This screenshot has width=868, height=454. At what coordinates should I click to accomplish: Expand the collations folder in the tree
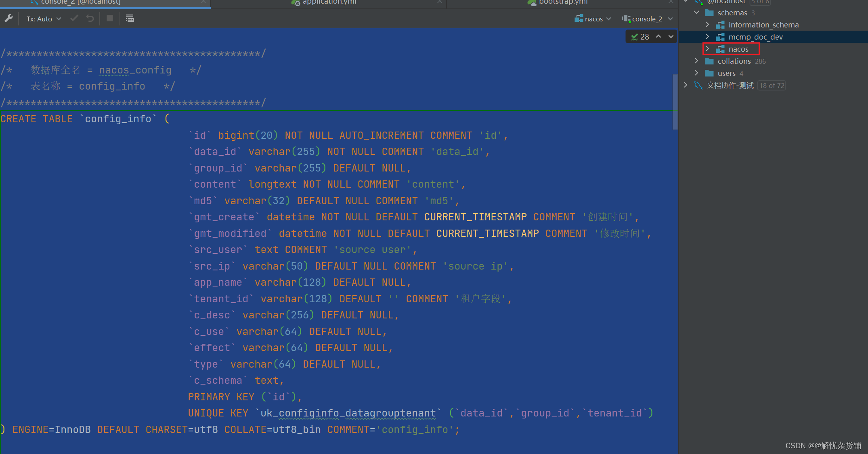[x=696, y=61]
